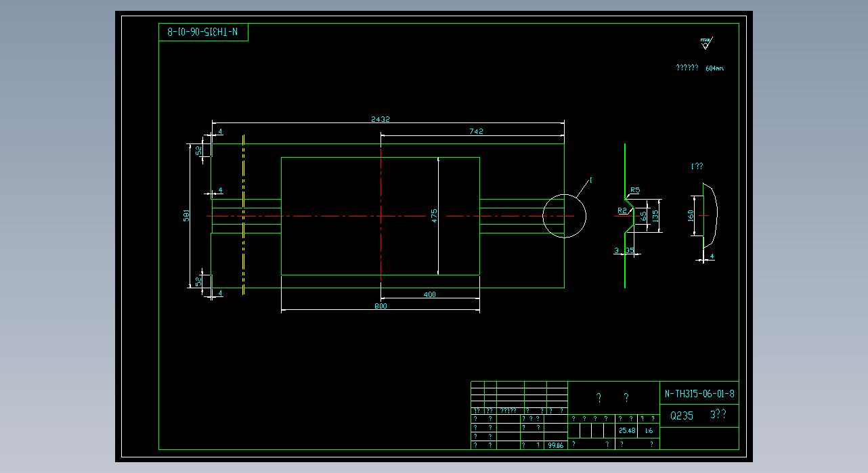Select the 475 vertical dimension text
The width and height of the screenshot is (868, 473).
point(435,215)
